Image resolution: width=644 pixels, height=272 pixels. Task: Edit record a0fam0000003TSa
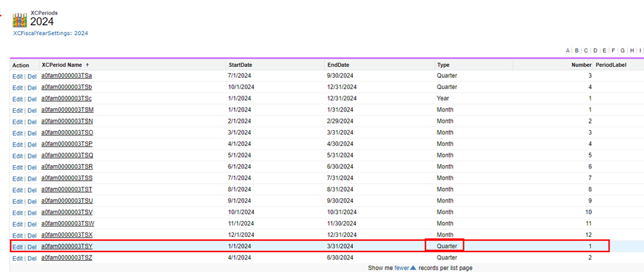[17, 77]
